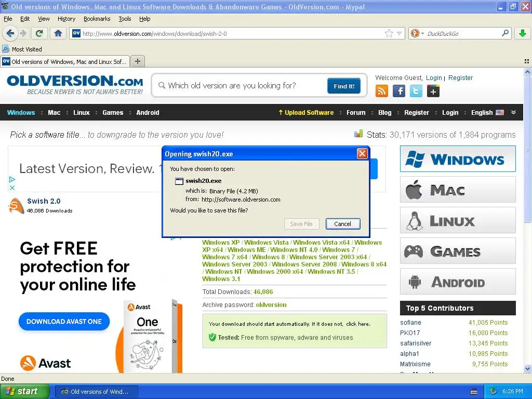Click the page vertical scrollbar down arrow
The height and width of the screenshot is (399, 532).
[527, 369]
